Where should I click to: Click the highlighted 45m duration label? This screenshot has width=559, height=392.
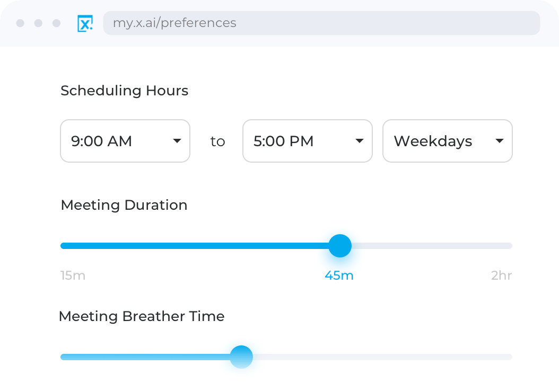pyautogui.click(x=339, y=276)
